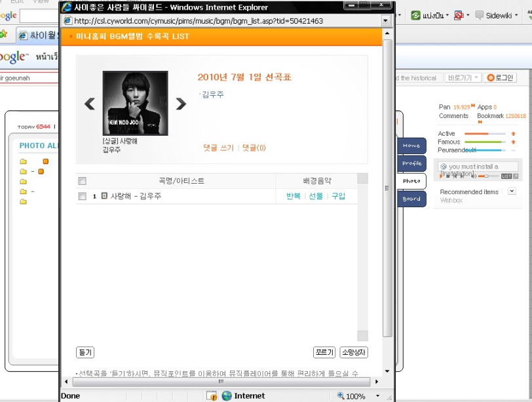This screenshot has height=402, width=532.
Task: Click the horizontal scrollbar left arrow
Action: [x=66, y=382]
